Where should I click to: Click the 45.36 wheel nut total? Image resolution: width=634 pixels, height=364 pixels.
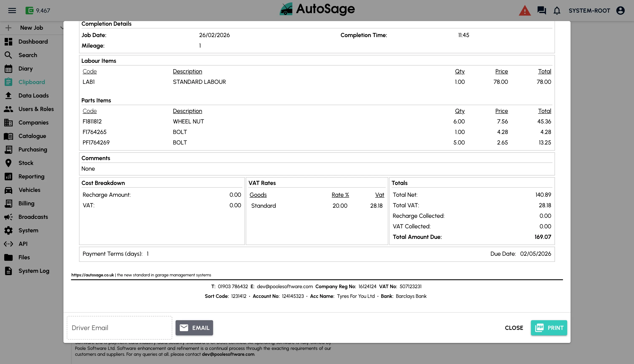click(x=544, y=122)
